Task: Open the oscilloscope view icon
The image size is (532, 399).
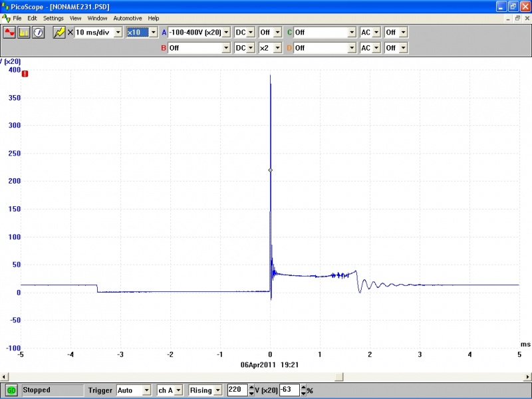Action: coord(10,32)
